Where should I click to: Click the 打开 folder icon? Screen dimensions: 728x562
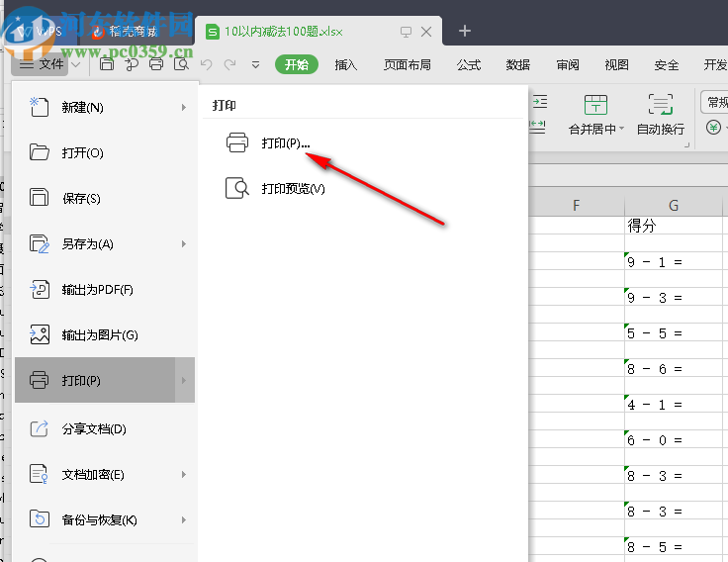pyautogui.click(x=39, y=152)
